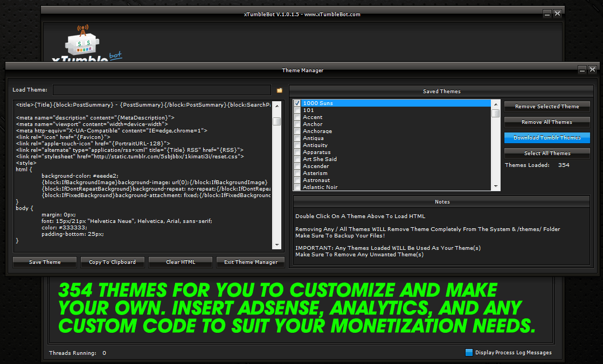
Task: Click the Threads Running status text
Action: pos(78,353)
